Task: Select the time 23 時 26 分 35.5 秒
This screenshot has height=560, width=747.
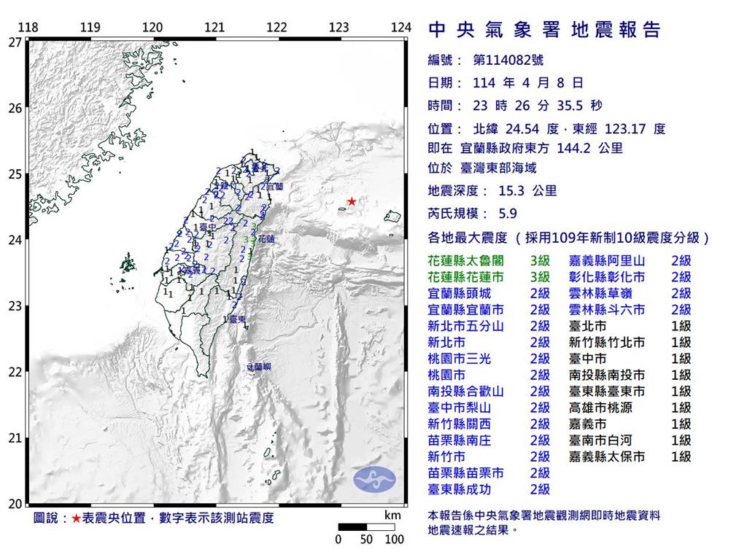Action: [538, 106]
